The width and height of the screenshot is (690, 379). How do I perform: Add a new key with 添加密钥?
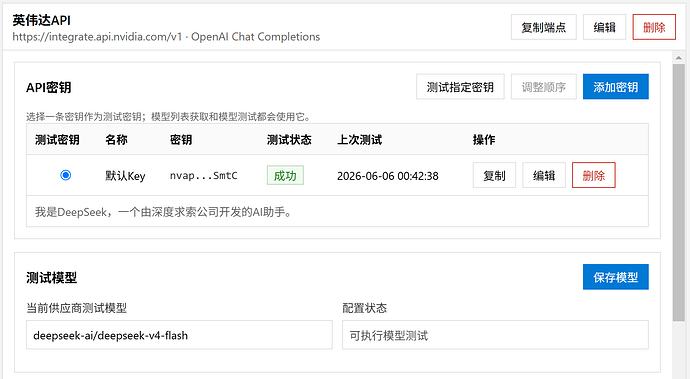click(616, 87)
